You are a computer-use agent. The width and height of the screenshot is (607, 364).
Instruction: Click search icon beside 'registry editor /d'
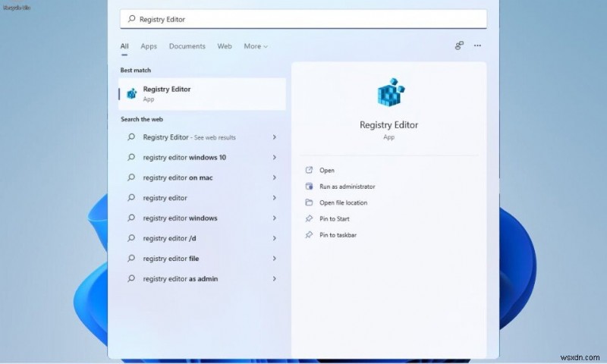click(131, 238)
